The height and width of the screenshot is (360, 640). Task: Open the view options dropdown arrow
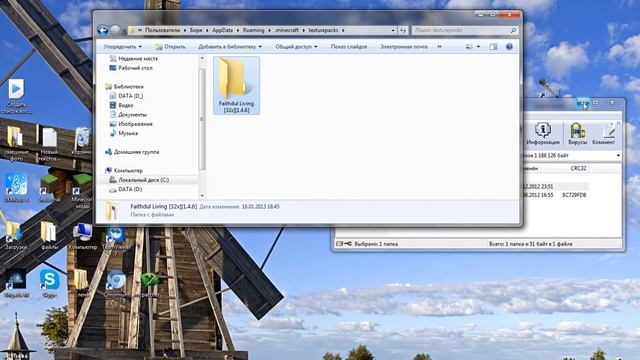coord(478,47)
